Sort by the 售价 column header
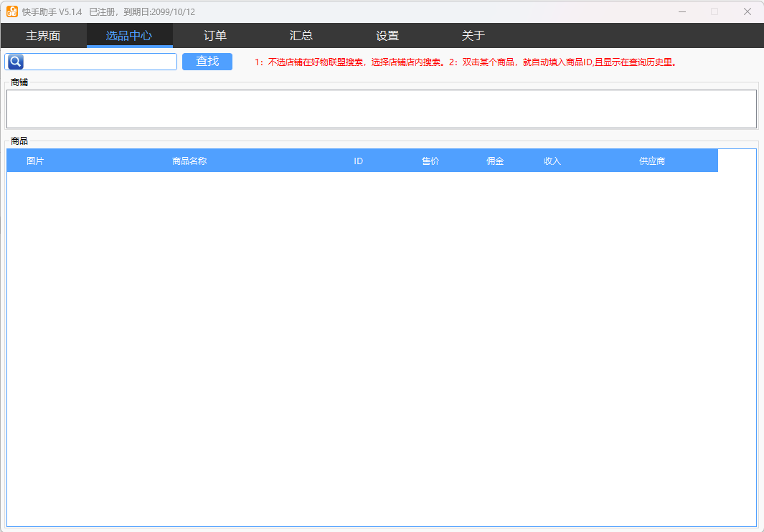 (430, 161)
